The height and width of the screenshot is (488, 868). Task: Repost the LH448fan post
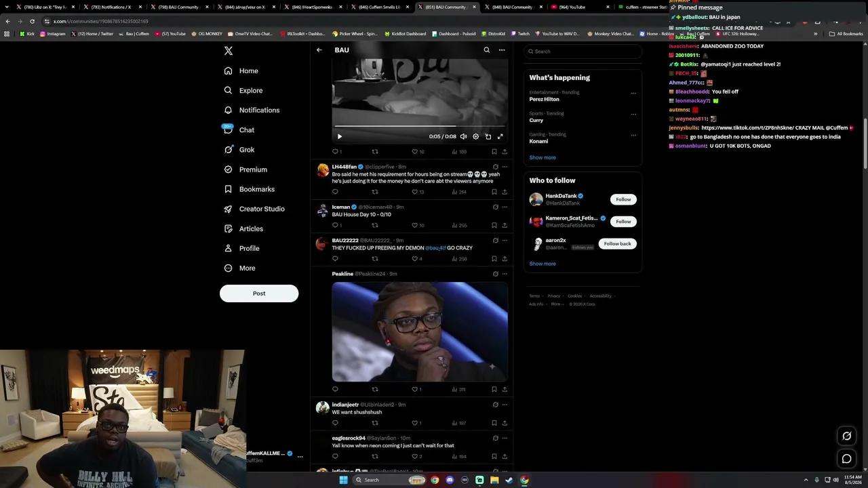(375, 192)
